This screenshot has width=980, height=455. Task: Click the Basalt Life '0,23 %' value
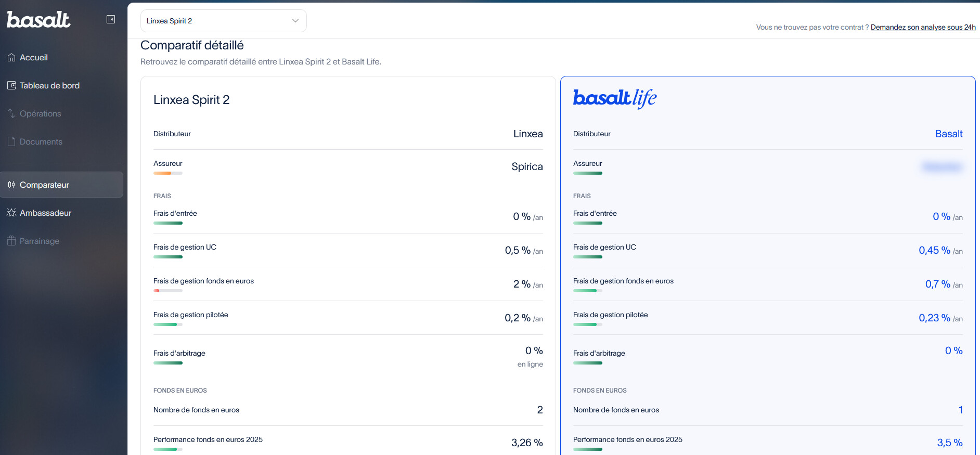click(x=934, y=318)
